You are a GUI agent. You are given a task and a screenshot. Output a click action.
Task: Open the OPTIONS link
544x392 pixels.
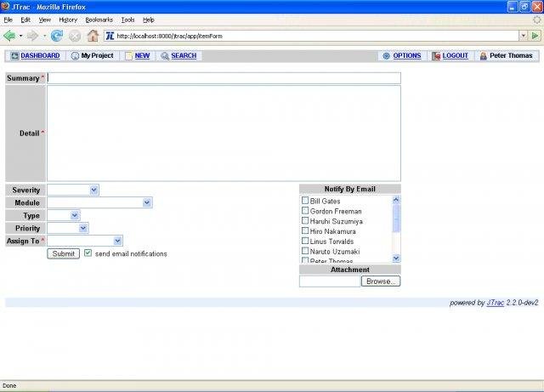pyautogui.click(x=407, y=55)
